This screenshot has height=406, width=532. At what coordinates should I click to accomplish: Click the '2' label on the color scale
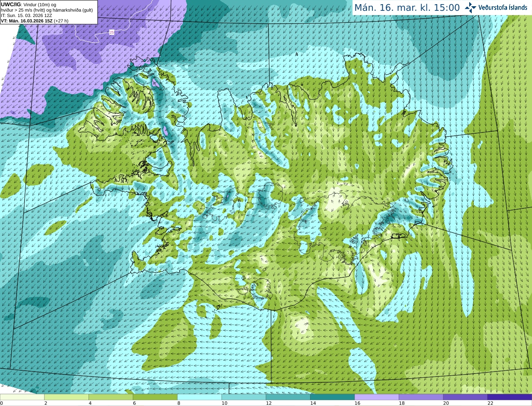point(46,403)
